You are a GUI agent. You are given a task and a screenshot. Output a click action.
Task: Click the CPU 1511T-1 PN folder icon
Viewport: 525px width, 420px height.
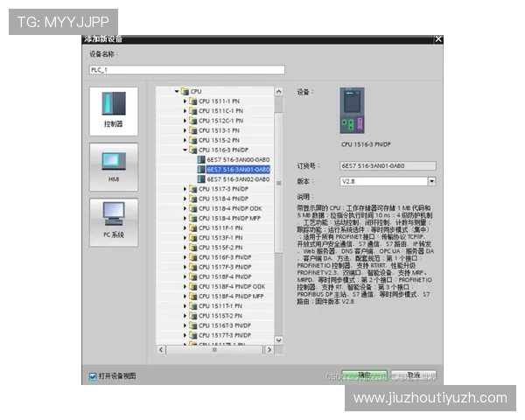pyautogui.click(x=192, y=305)
